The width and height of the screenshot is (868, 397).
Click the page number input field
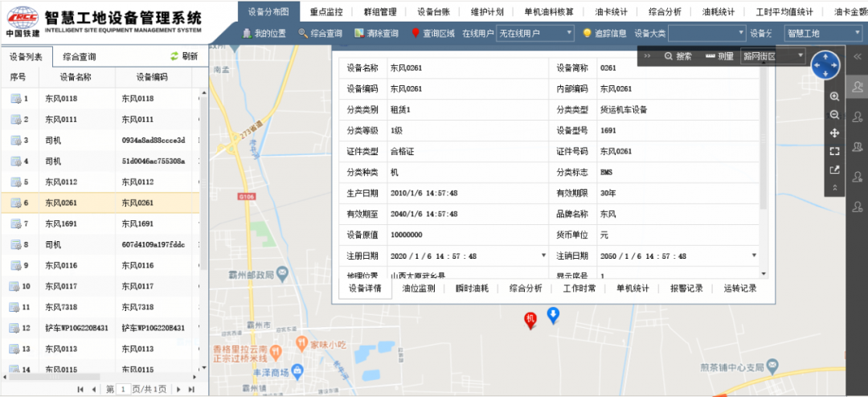point(124,389)
